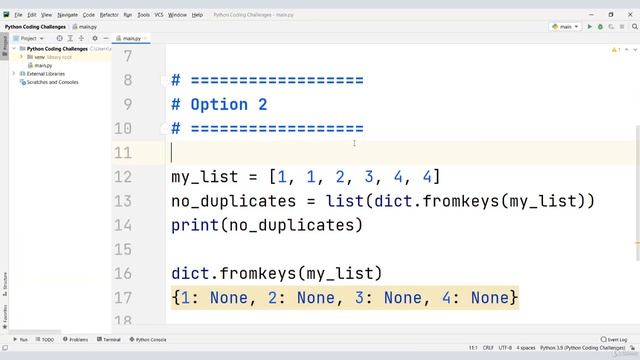640x360 pixels.
Task: Click Collapse All icon in Project panel
Action: click(x=81, y=38)
